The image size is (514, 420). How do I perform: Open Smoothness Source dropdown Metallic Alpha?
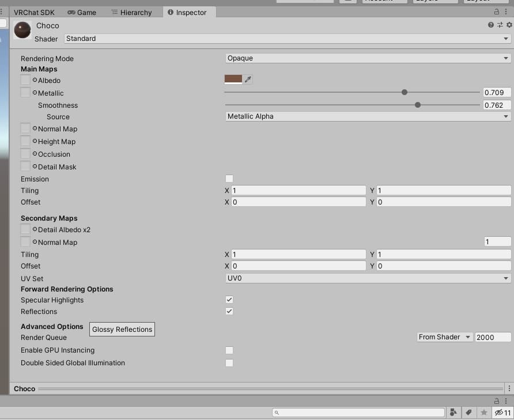(368, 116)
